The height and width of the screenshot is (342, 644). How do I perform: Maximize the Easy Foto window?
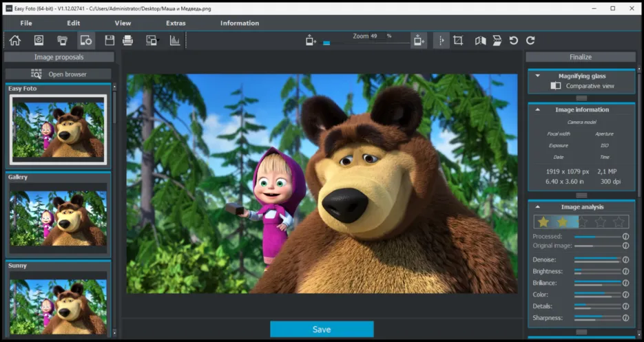(x=613, y=8)
